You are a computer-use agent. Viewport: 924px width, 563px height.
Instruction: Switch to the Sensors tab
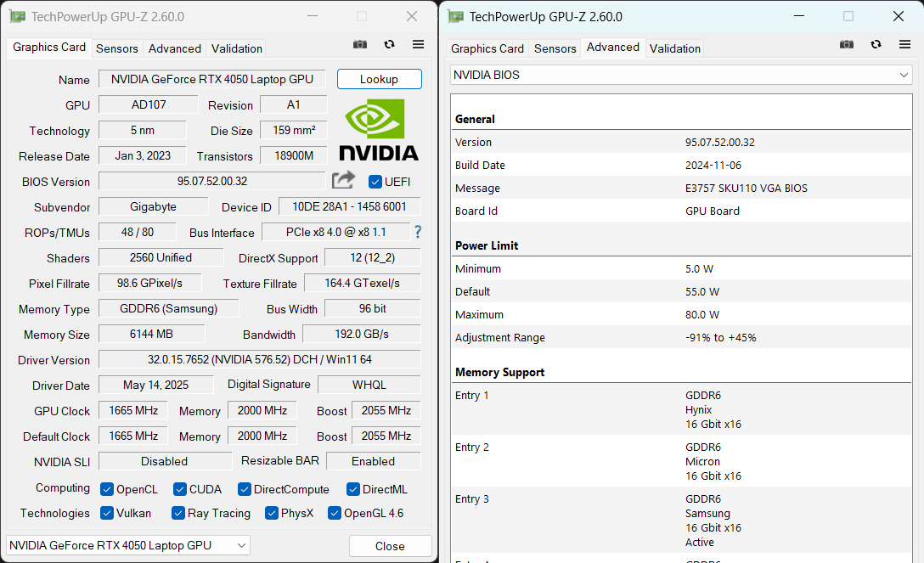pyautogui.click(x=116, y=48)
